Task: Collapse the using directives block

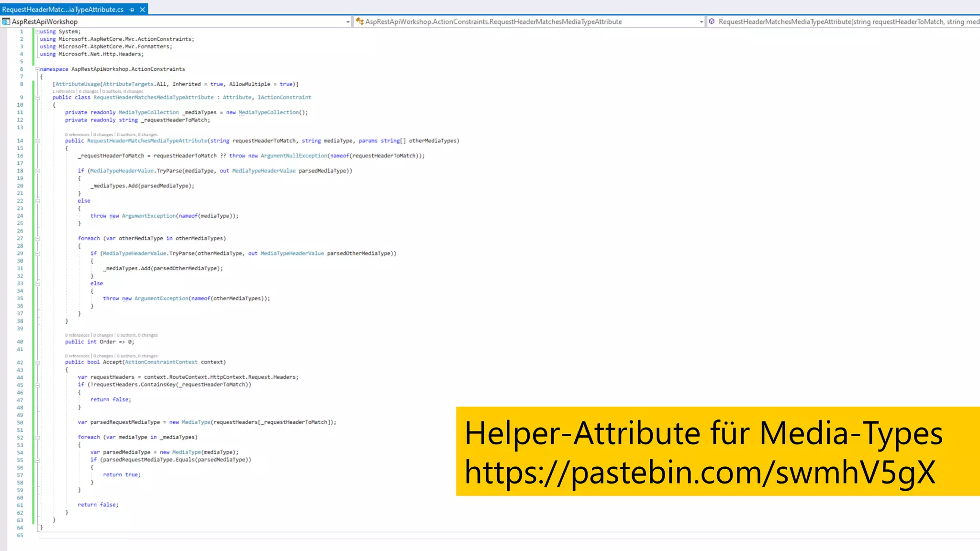Action: click(37, 32)
